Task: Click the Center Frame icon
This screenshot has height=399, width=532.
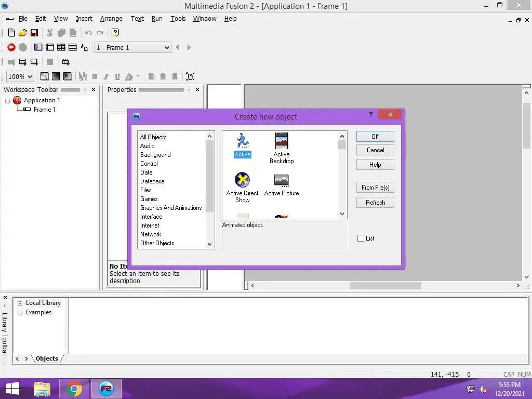Action: 190,76
